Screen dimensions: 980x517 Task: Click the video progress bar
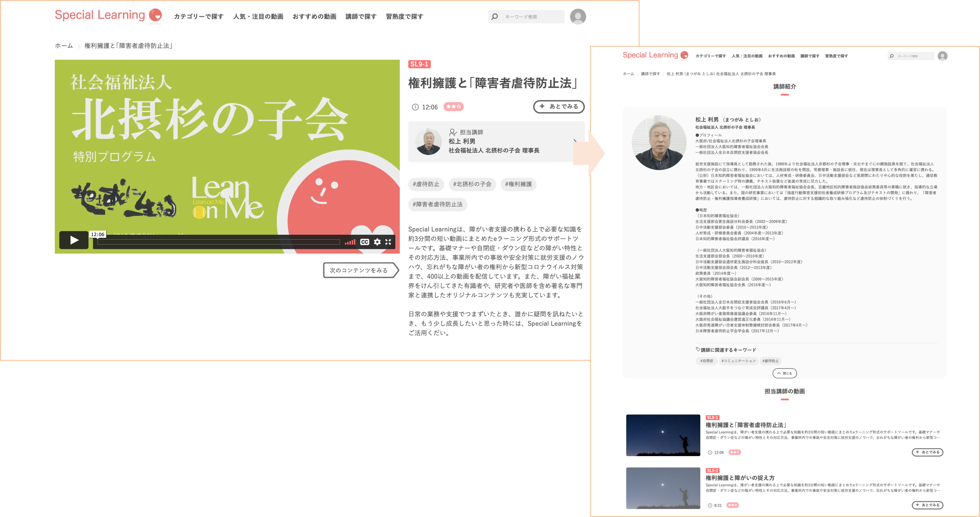(219, 242)
